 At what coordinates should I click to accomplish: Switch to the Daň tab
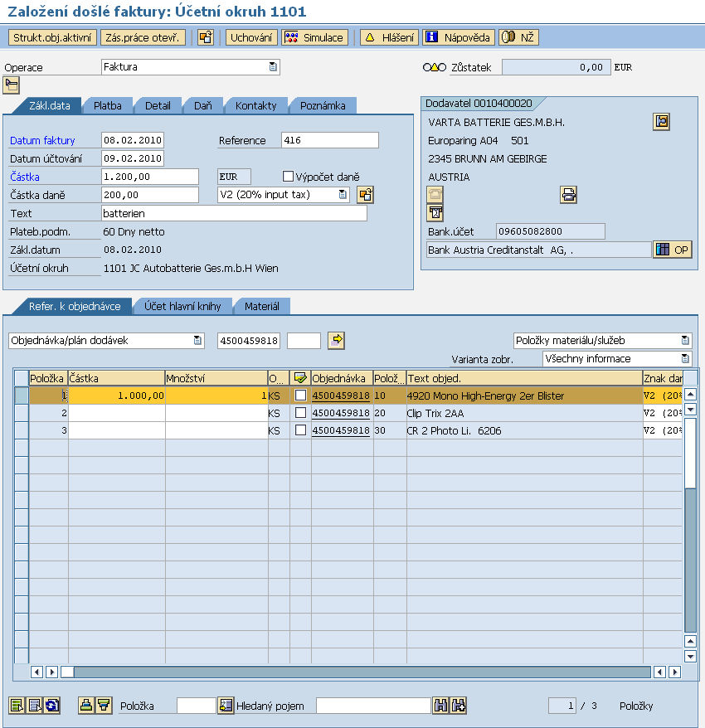pos(203,105)
